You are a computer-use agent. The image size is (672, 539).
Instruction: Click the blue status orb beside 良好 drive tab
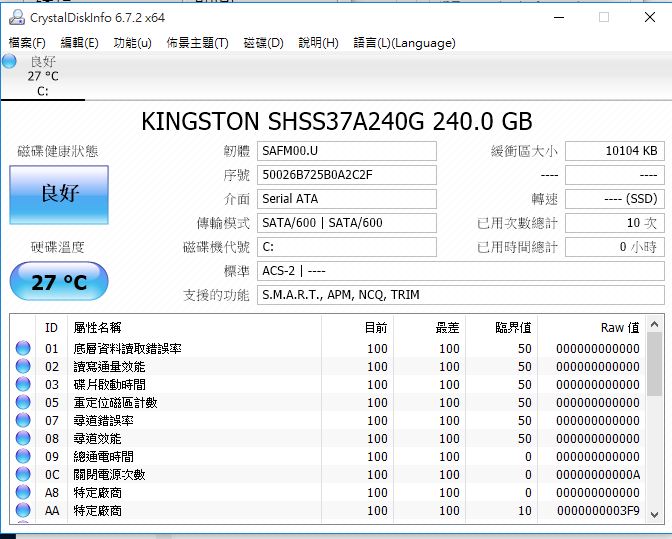(x=9, y=61)
